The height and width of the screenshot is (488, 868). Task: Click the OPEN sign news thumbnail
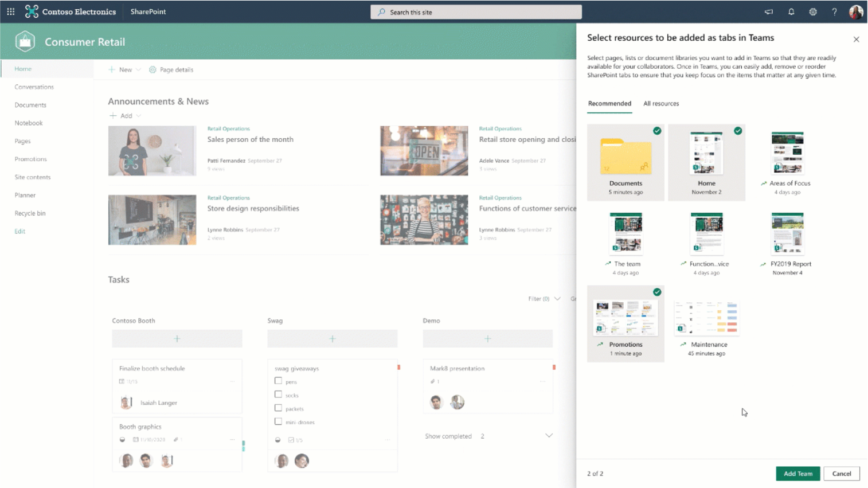click(424, 151)
